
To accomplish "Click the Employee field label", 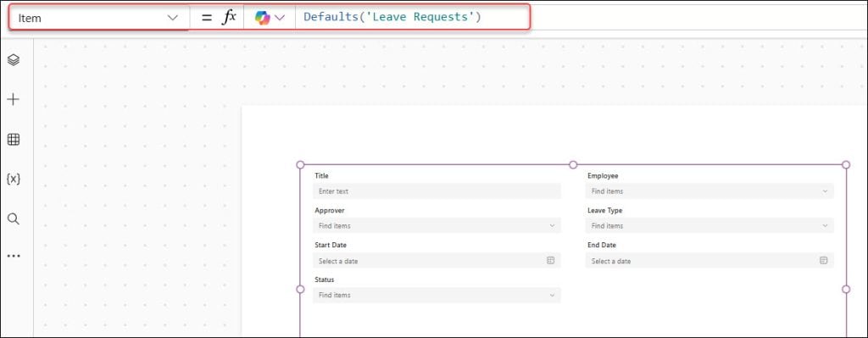I will pos(603,176).
